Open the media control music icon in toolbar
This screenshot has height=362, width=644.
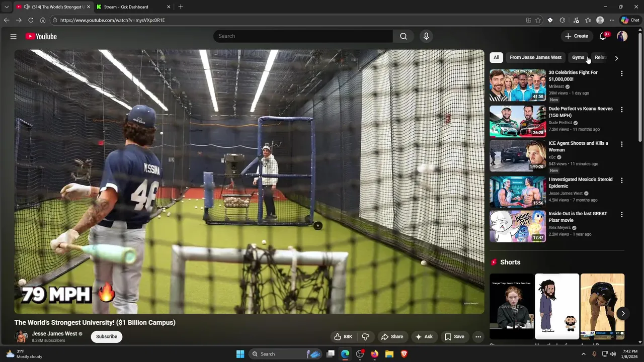(x=576, y=20)
